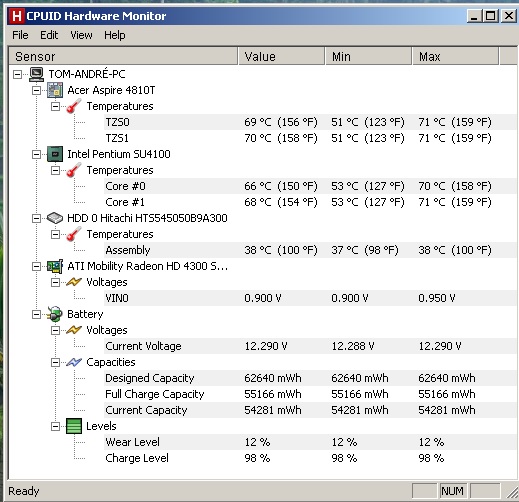The height and width of the screenshot is (502, 519).
Task: Click the thermometer icon under Acer Aspire 4810T
Action: click(74, 106)
